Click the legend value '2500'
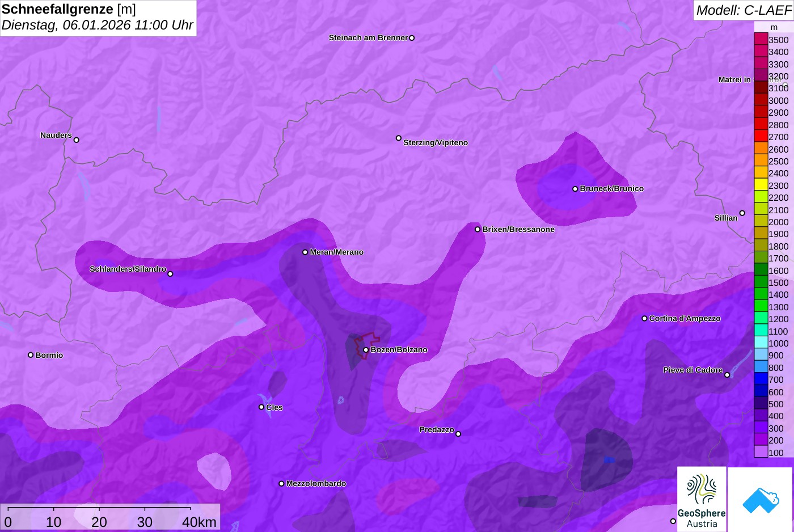 pyautogui.click(x=779, y=162)
